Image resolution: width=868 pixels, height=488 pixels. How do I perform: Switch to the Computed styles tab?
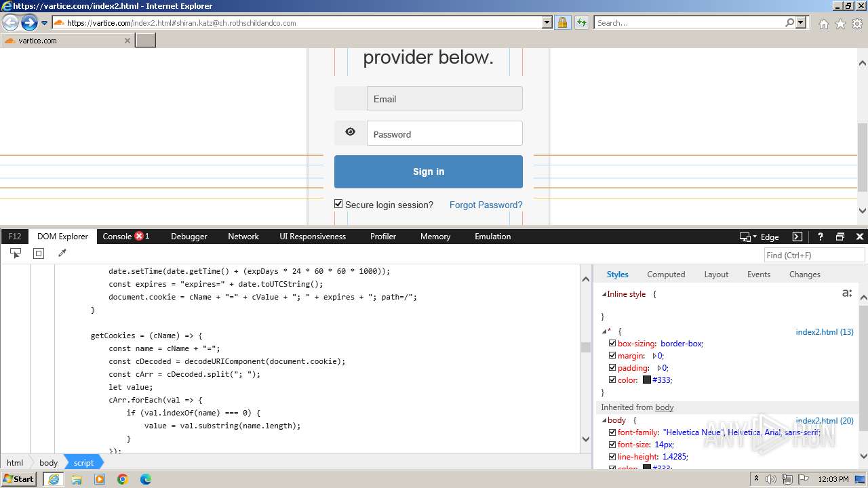666,274
